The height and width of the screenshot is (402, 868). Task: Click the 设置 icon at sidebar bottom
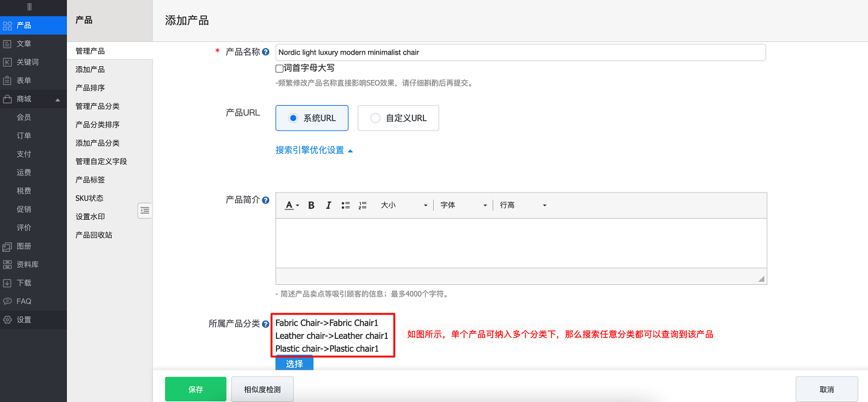coord(24,319)
